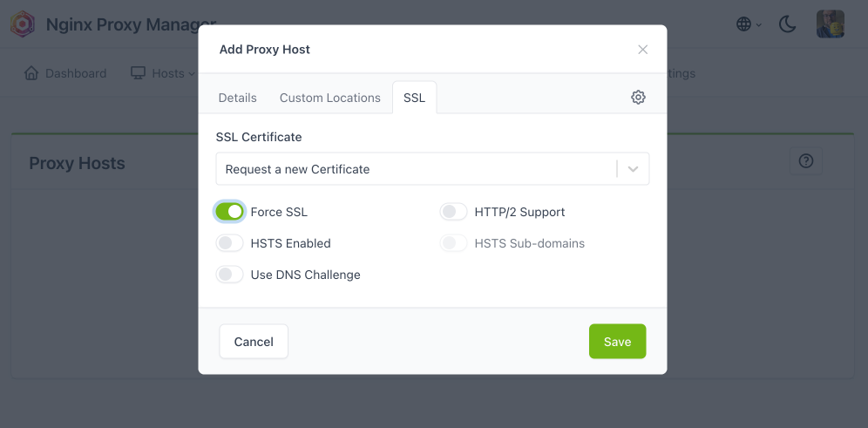Click the Cancel button
This screenshot has height=428, width=868.
coord(254,342)
